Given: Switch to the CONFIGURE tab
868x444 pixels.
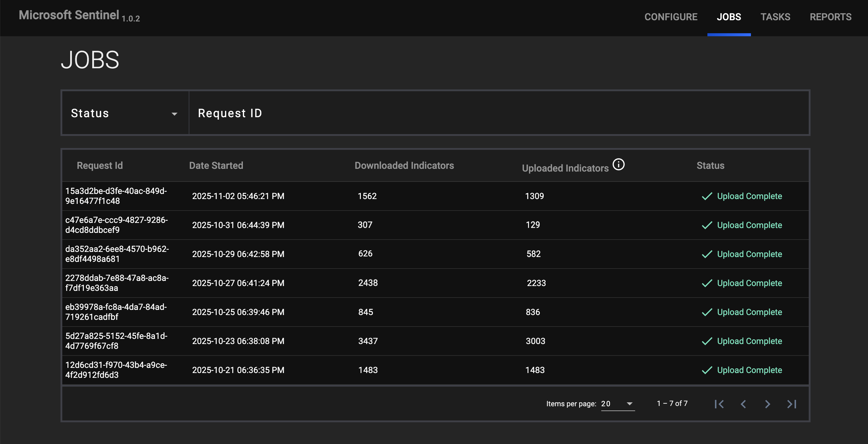Looking at the screenshot, I should pyautogui.click(x=671, y=17).
